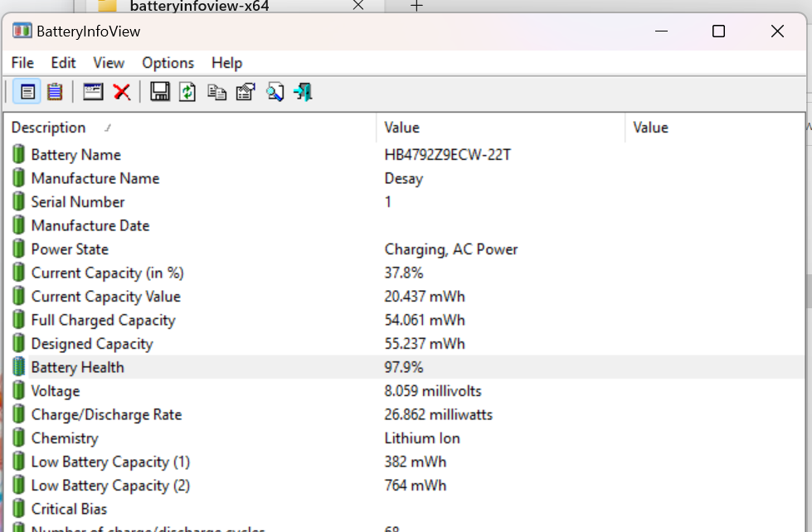Switch to the Battery Log clipboard icon

[x=55, y=92]
